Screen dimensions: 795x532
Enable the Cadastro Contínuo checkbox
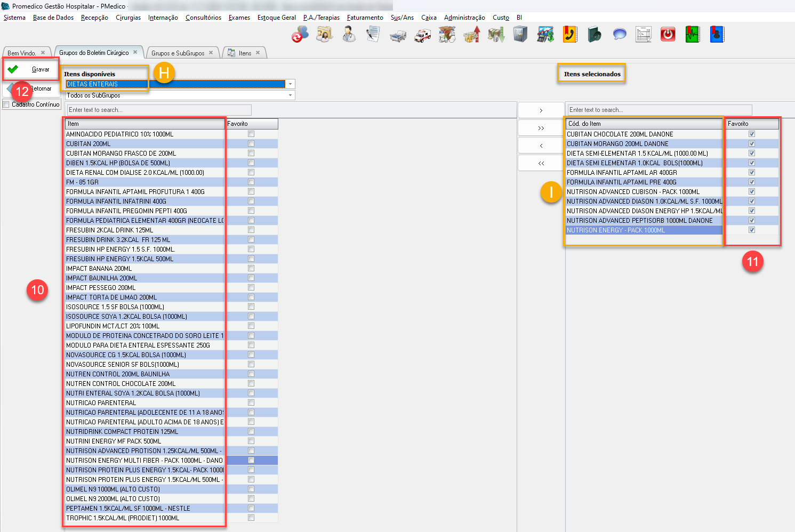(x=6, y=104)
